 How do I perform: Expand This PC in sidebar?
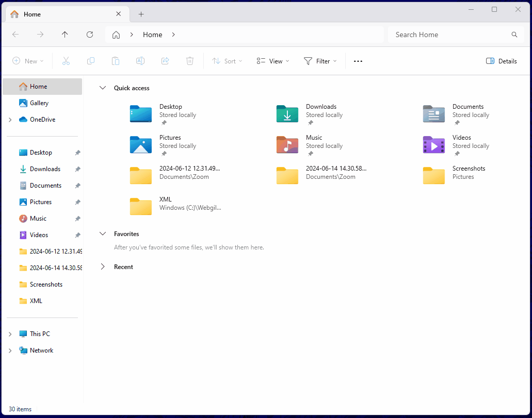[x=10, y=334]
